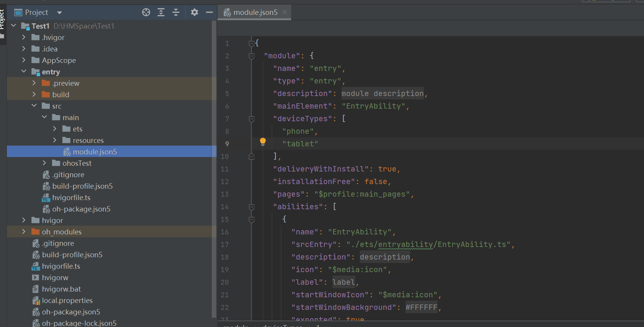The width and height of the screenshot is (644, 327).
Task: Expand the build folder
Action: tap(34, 94)
